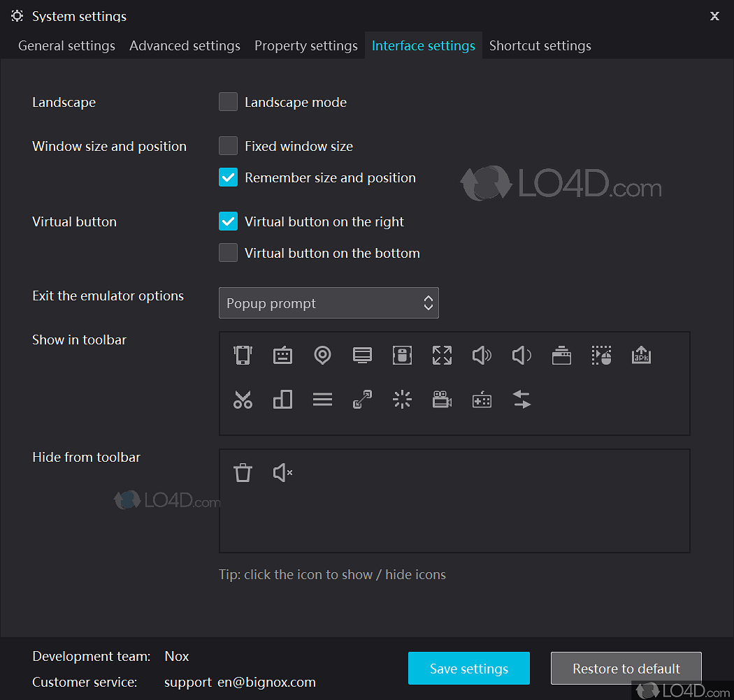Click the shake device icon in toolbar list
The width and height of the screenshot is (734, 700).
point(243,355)
